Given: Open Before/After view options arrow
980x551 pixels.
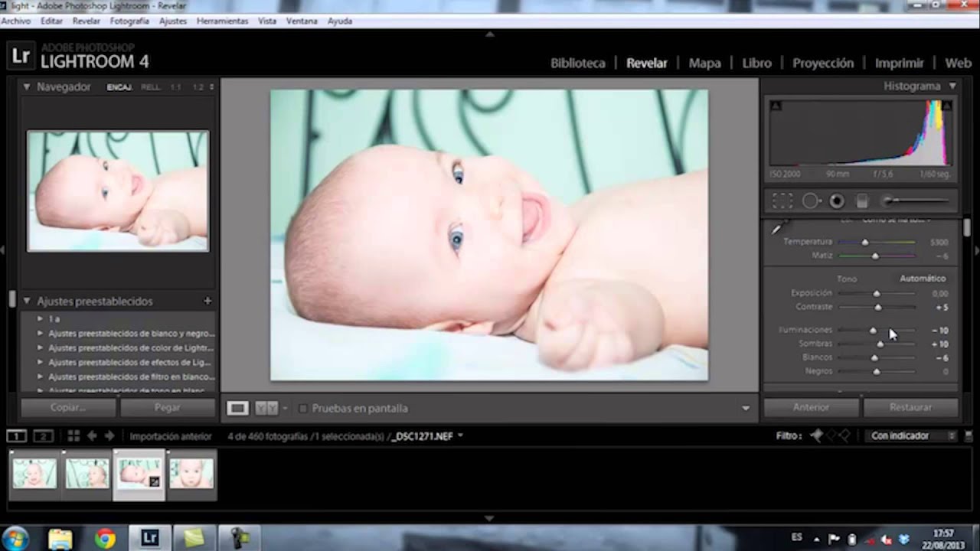Looking at the screenshot, I should 285,409.
